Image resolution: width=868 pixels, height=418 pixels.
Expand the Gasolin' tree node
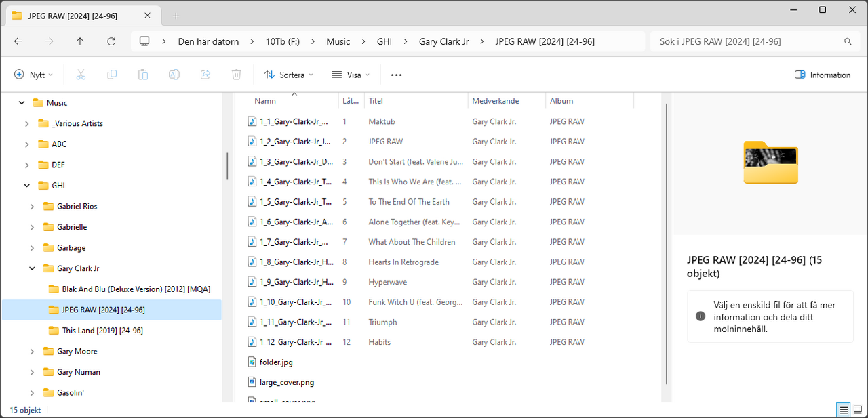pyautogui.click(x=32, y=392)
